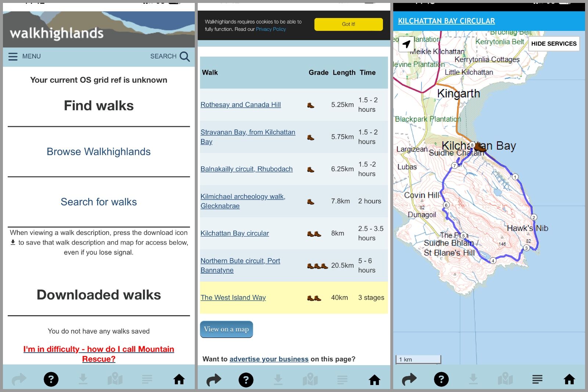Go home via left screen house icon
Viewport: 588px width, 392px height.
[179, 379]
